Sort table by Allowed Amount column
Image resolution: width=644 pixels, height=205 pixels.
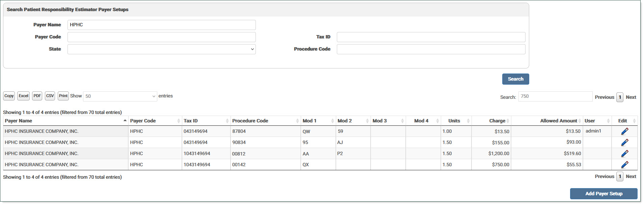(558, 121)
